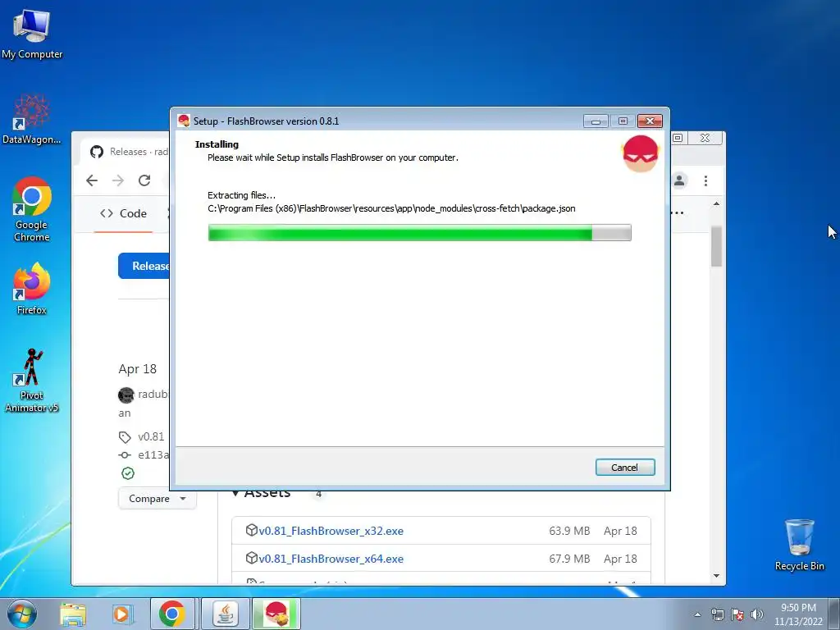Launch the Firefox desktop shortcut

[x=32, y=289]
